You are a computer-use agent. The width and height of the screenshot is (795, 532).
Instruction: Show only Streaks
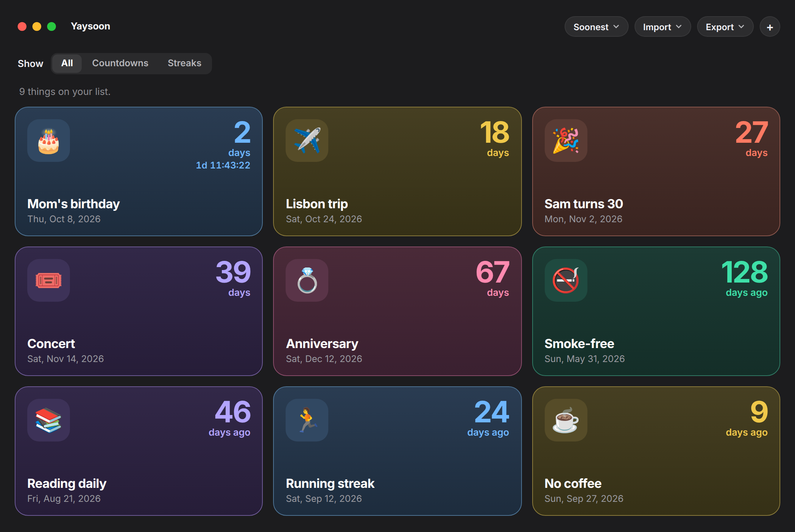184,63
